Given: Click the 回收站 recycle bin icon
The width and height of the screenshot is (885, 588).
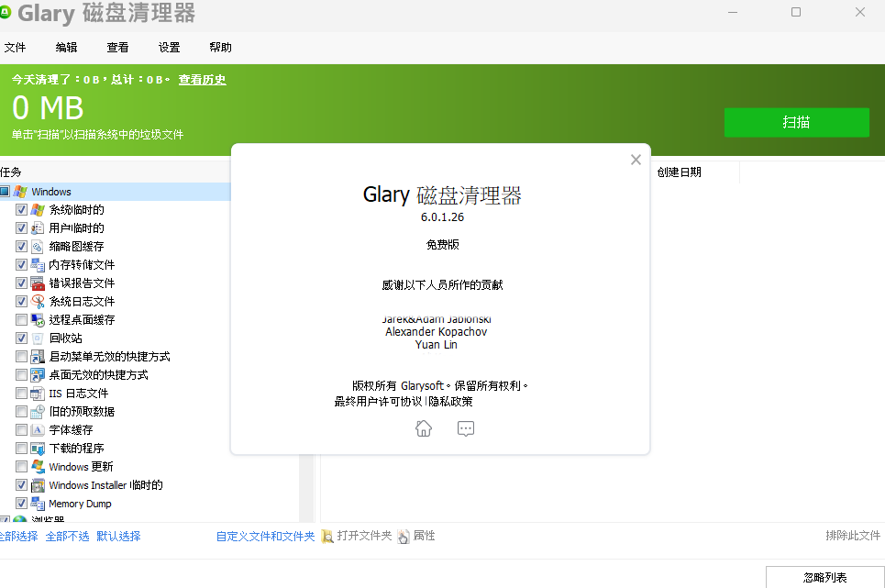Looking at the screenshot, I should click(38, 338).
